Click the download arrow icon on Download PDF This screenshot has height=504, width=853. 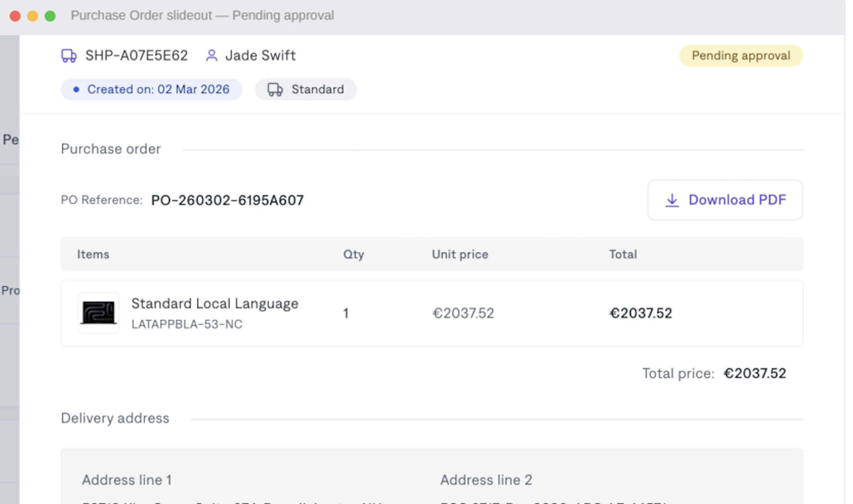tap(671, 200)
